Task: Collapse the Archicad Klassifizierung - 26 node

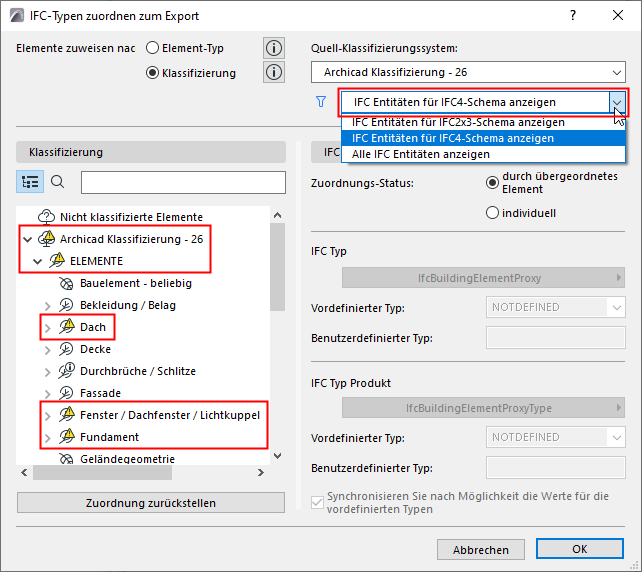Action: click(x=28, y=239)
